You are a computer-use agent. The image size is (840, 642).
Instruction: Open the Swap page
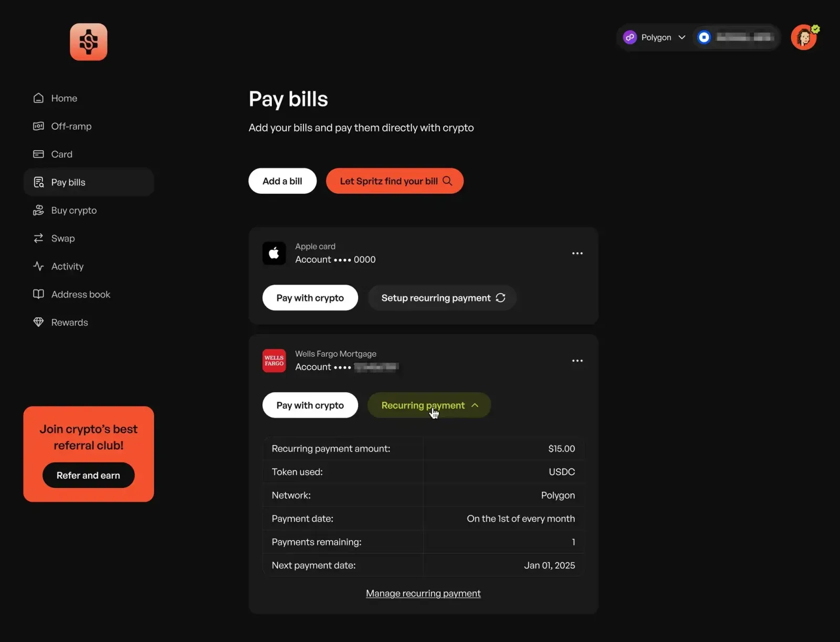pos(89,239)
